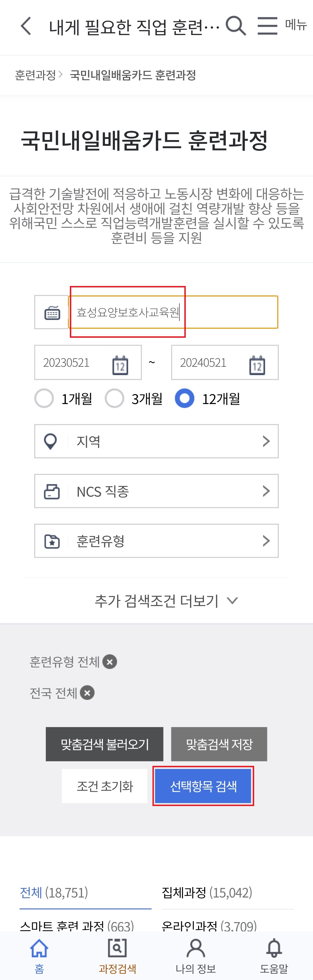The width and height of the screenshot is (313, 980).
Task: Select the 12개월 radio option
Action: click(185, 398)
